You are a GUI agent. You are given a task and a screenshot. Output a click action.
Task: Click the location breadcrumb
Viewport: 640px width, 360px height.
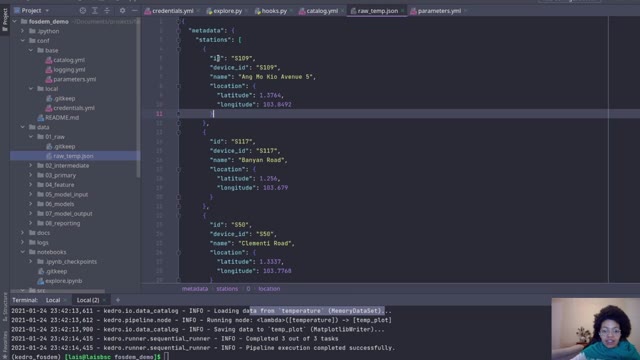pyautogui.click(x=269, y=289)
